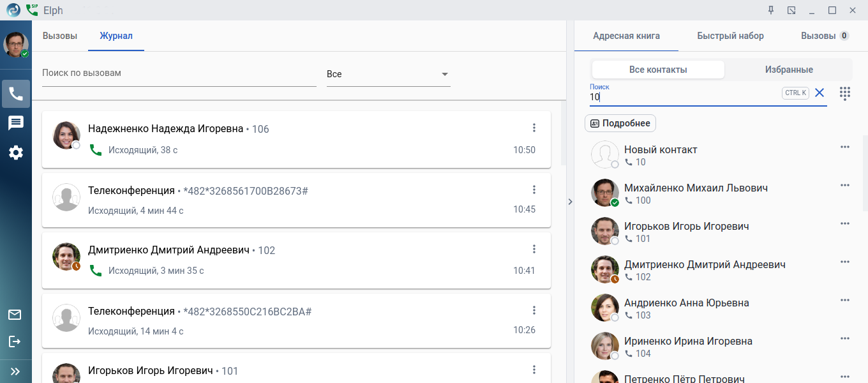Open more options for Игорьков Игорь Игоревич contact
Image resolution: width=868 pixels, height=383 pixels.
(x=845, y=223)
